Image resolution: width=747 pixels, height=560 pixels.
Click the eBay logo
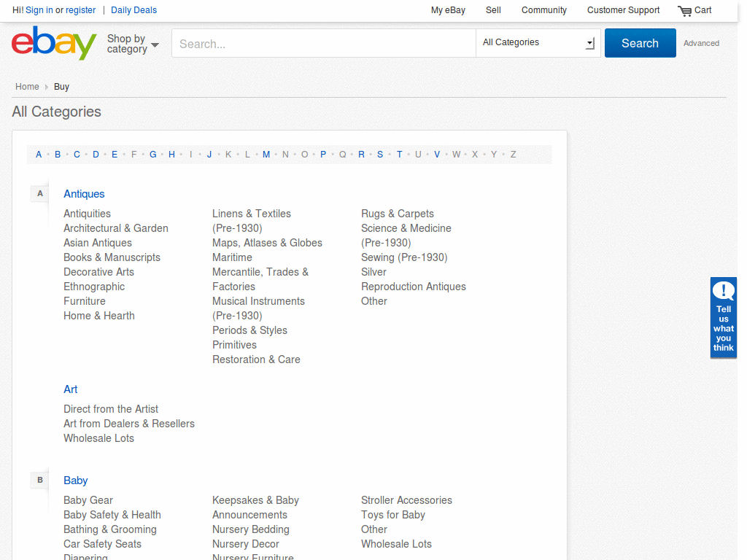pos(54,43)
